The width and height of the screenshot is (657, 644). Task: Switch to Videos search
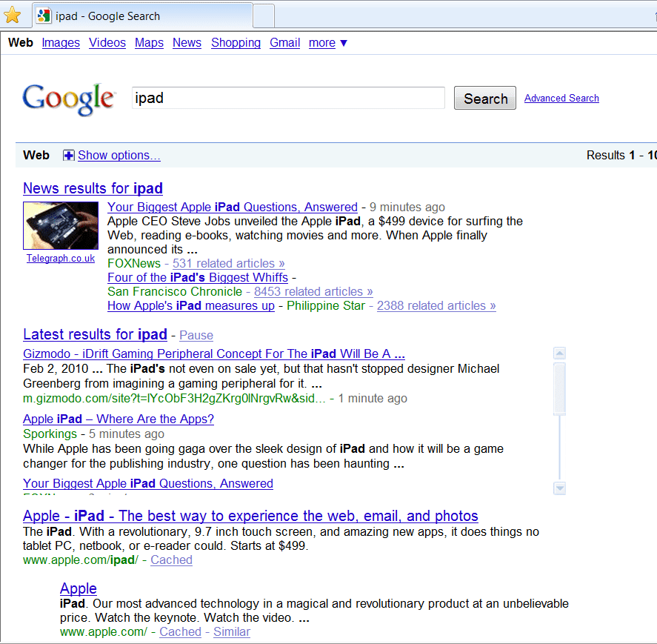(x=107, y=43)
